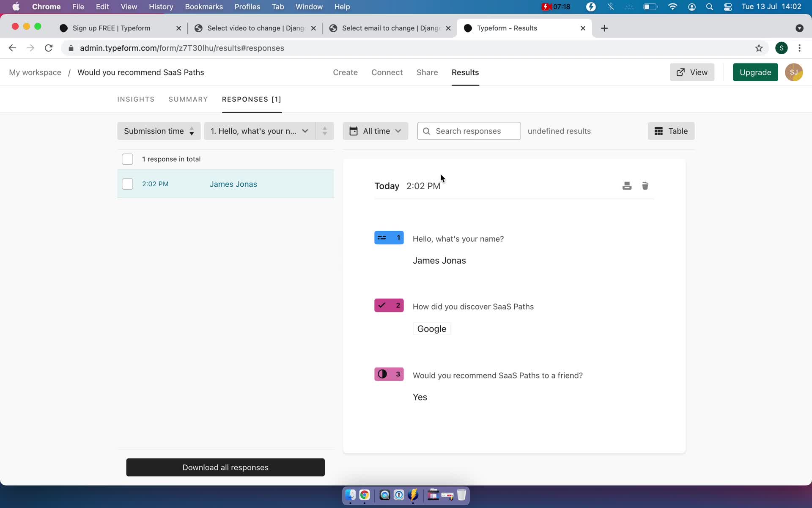Viewport: 812px width, 508px height.
Task: Click the search responses magnifier icon
Action: pos(427,131)
